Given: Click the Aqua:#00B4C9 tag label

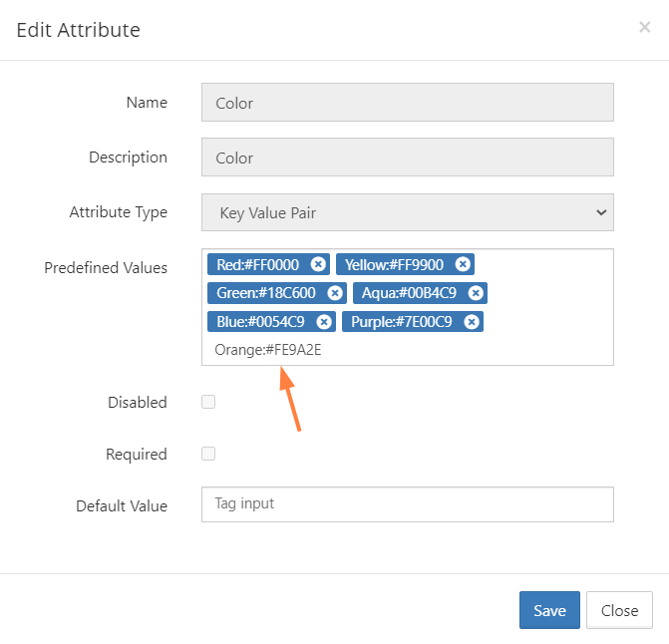Looking at the screenshot, I should click(409, 293).
